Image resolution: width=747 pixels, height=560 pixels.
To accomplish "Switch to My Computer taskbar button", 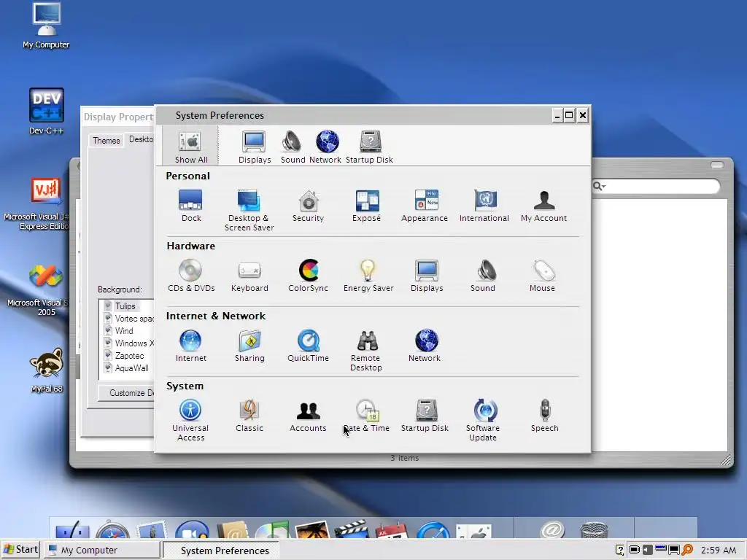I will 102,550.
